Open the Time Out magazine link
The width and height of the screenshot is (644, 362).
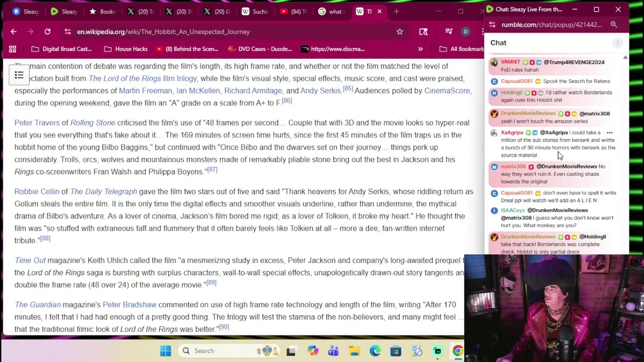click(30, 260)
